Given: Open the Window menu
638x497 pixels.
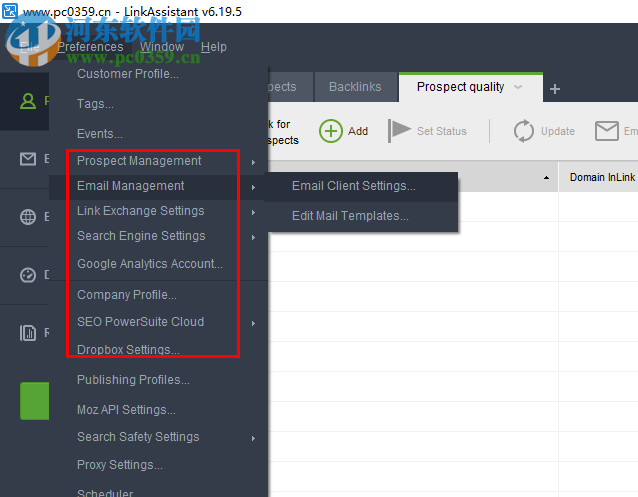Looking at the screenshot, I should click(162, 47).
